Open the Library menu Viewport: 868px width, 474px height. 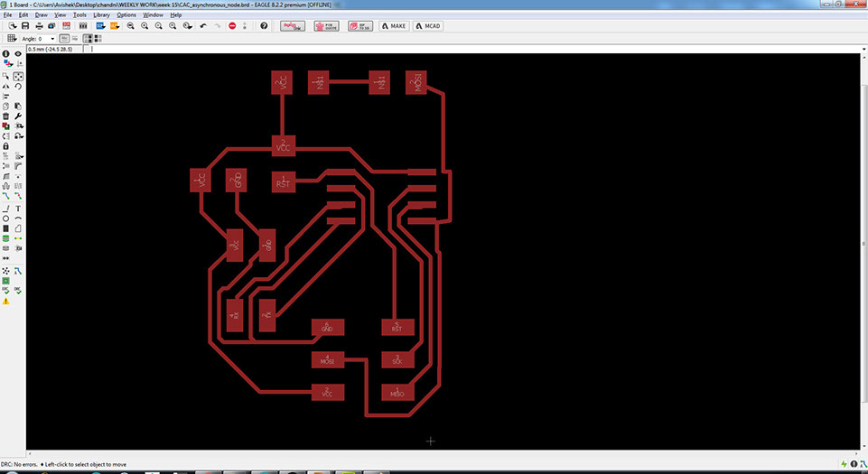pos(101,15)
